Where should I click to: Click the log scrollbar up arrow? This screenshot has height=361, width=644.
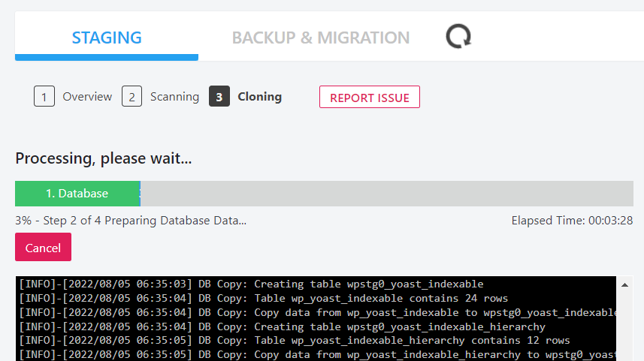coord(624,284)
